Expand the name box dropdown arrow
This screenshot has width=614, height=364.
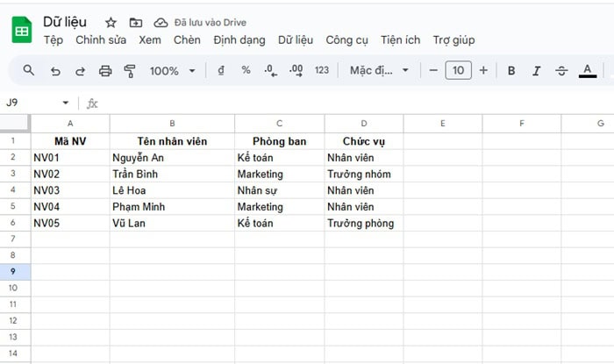pos(65,103)
